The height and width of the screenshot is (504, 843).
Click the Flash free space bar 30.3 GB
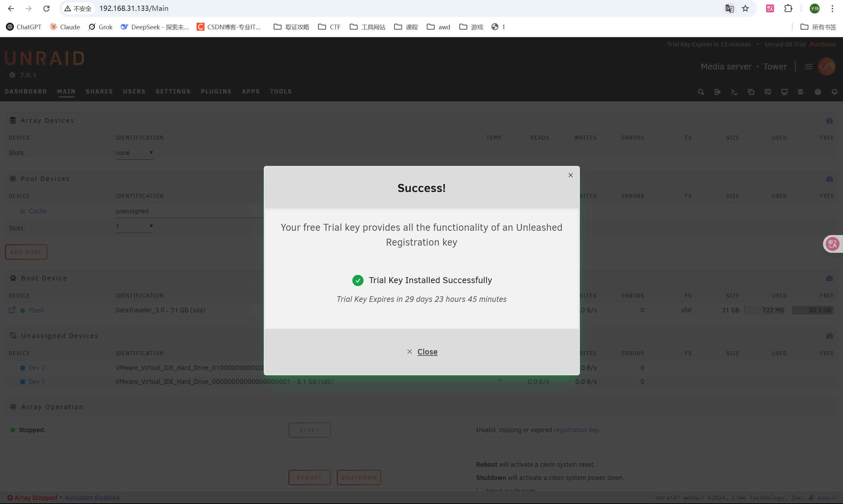point(812,310)
